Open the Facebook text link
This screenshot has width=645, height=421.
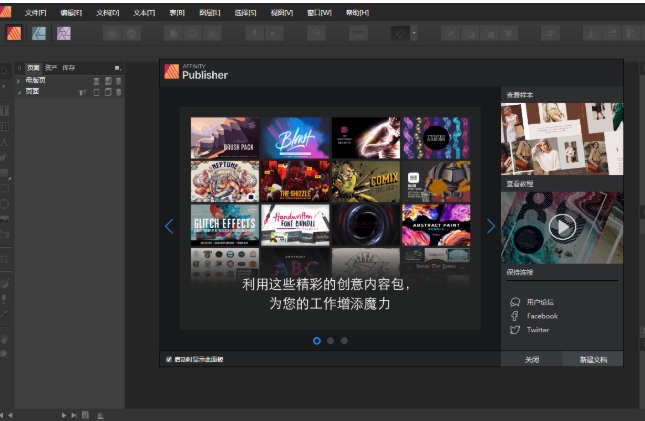(542, 316)
